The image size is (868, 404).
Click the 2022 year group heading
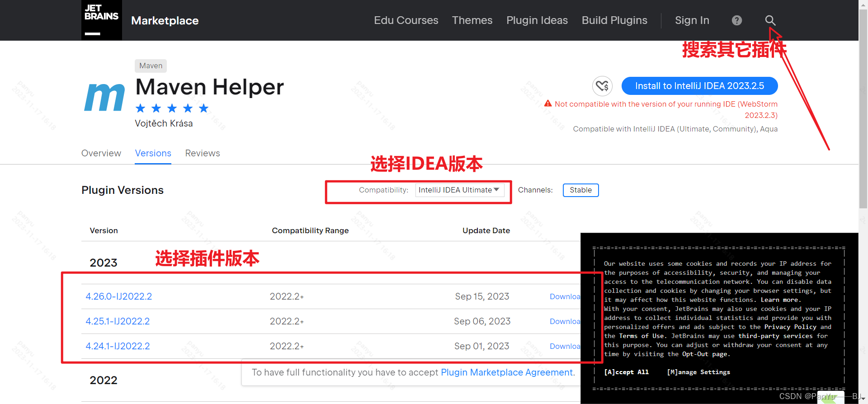(104, 380)
